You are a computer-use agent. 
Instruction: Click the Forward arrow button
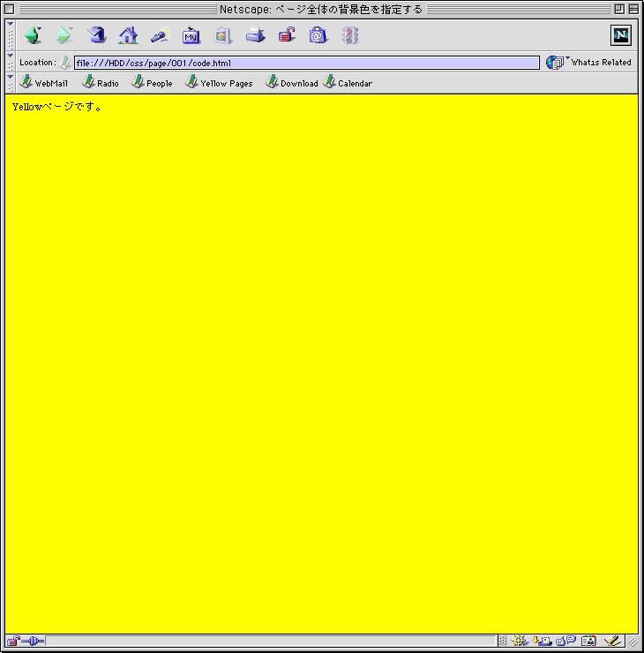64,35
